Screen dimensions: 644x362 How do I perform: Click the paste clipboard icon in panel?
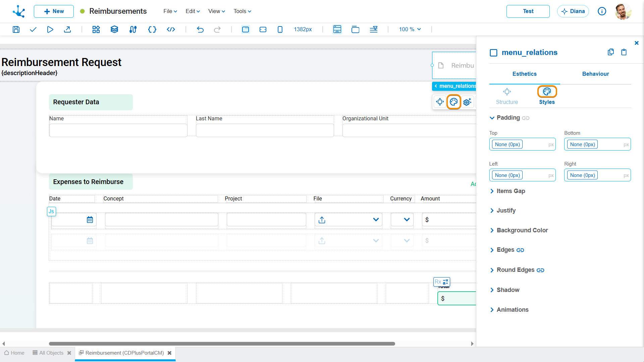click(x=624, y=52)
